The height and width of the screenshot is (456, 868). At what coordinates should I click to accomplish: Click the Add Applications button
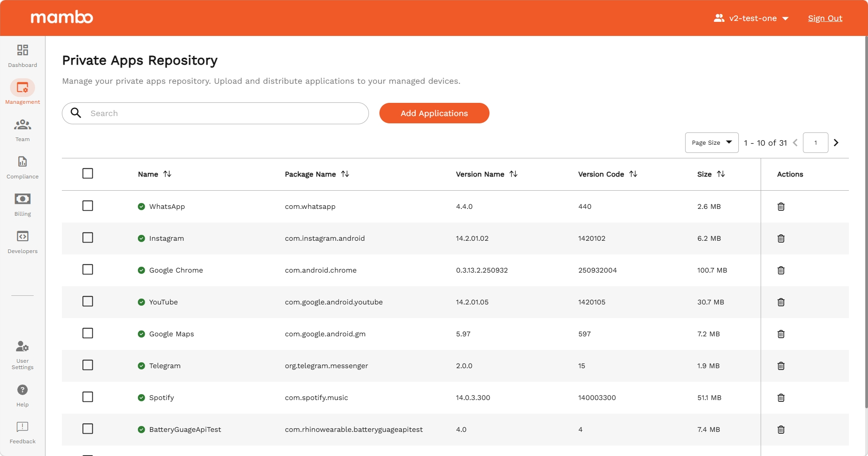[x=434, y=113]
